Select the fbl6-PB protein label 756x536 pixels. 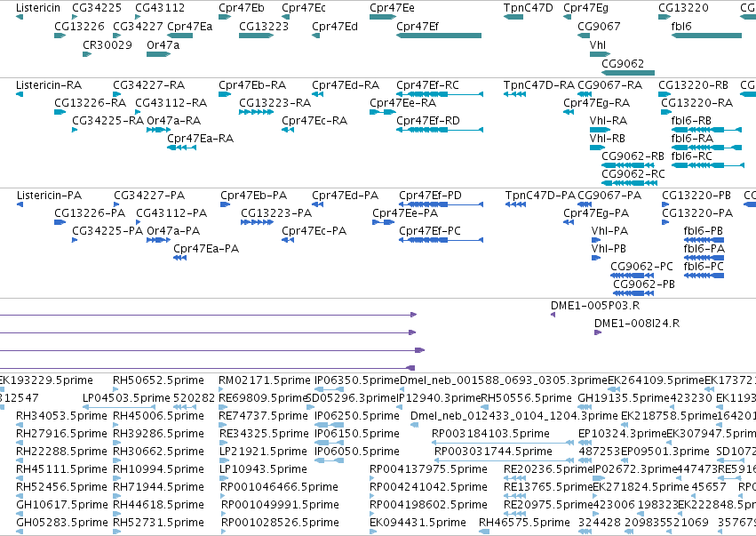(x=703, y=231)
